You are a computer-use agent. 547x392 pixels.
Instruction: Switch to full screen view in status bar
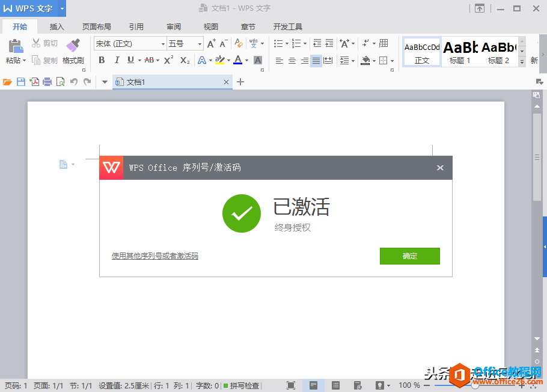click(291, 385)
